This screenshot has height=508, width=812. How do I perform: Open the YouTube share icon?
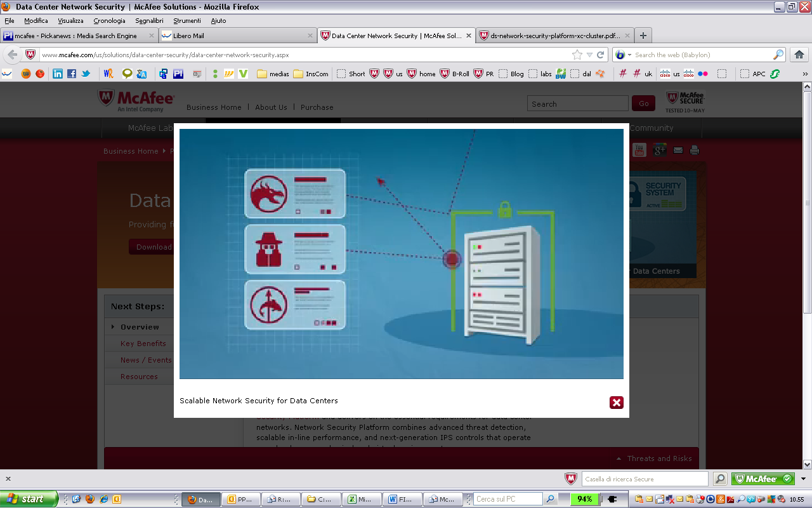tap(639, 150)
